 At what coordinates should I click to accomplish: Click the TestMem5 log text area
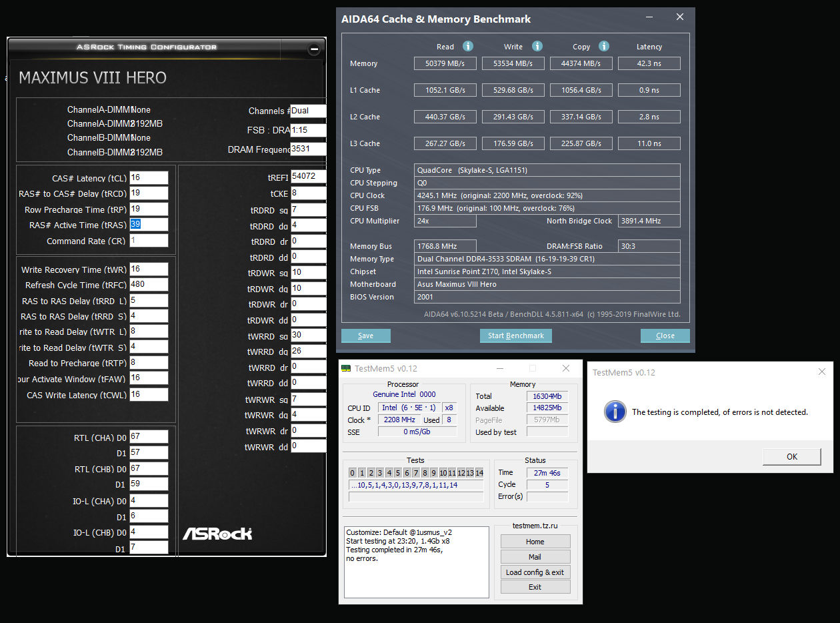pyautogui.click(x=417, y=562)
